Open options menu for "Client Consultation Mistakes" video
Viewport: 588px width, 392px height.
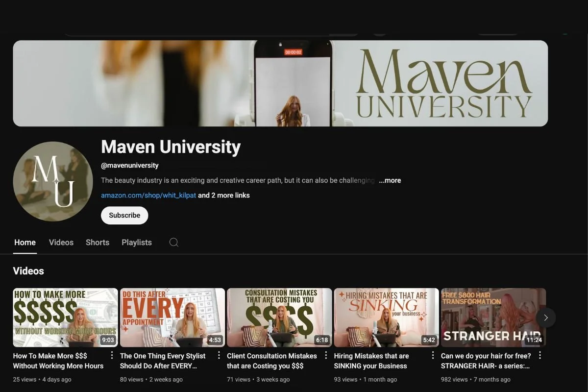[326, 356]
